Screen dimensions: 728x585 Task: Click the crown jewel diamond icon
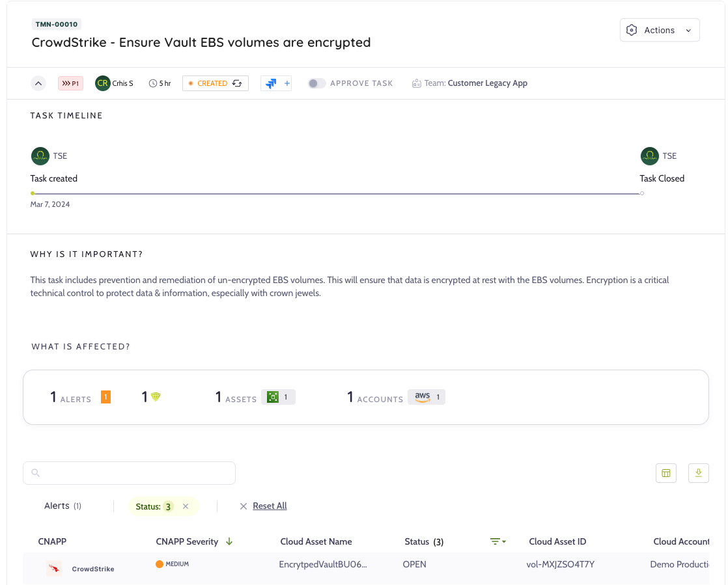coord(156,397)
